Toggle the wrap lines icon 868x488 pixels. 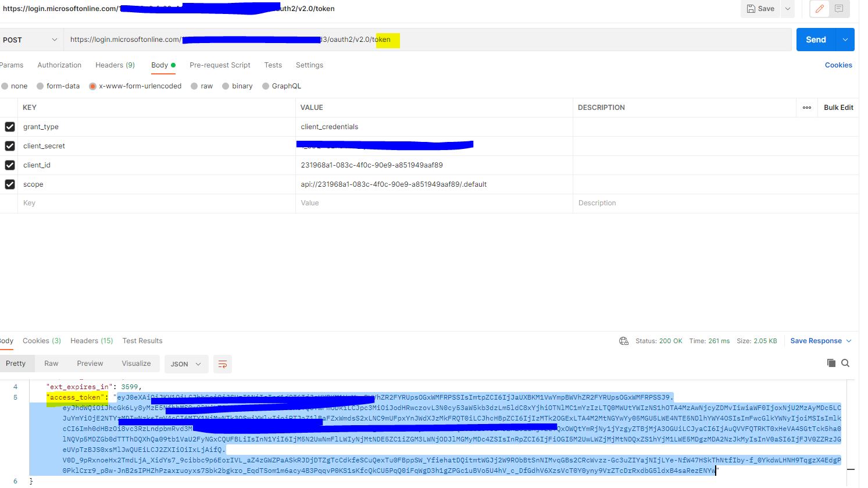223,364
